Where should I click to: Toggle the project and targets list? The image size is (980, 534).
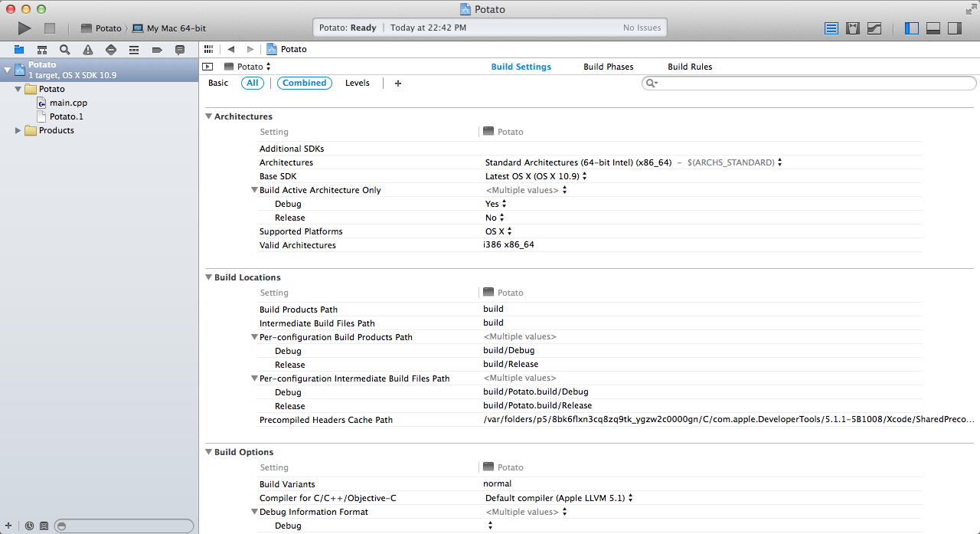pyautogui.click(x=207, y=67)
